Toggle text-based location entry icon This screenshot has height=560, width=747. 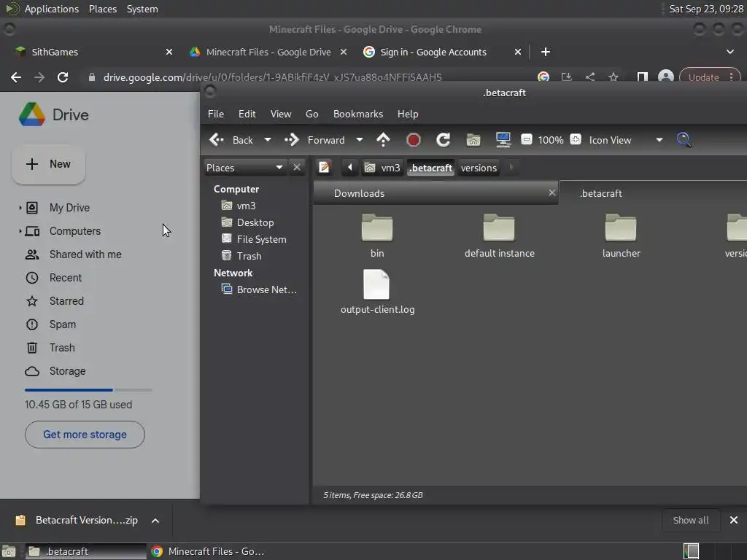(325, 167)
